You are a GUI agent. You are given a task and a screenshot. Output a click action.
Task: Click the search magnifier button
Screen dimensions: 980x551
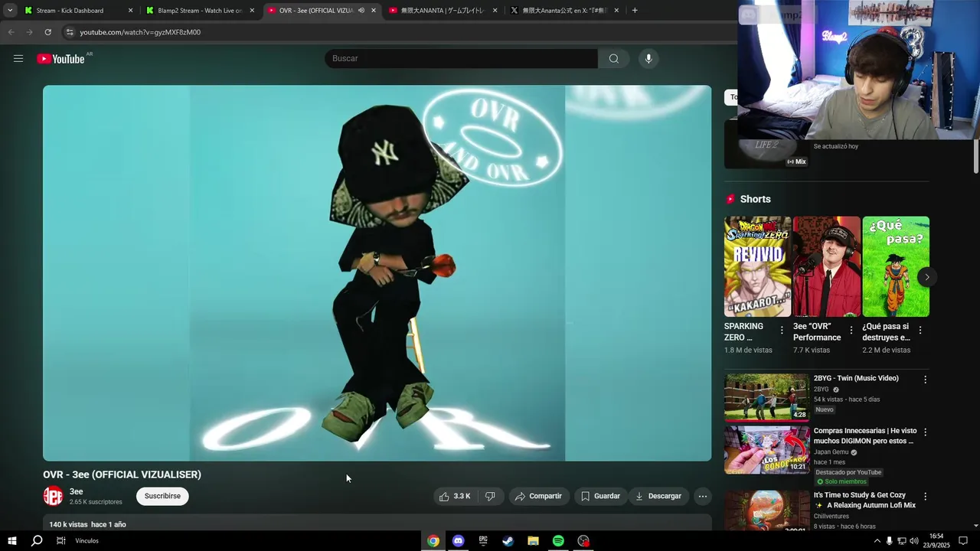click(614, 59)
